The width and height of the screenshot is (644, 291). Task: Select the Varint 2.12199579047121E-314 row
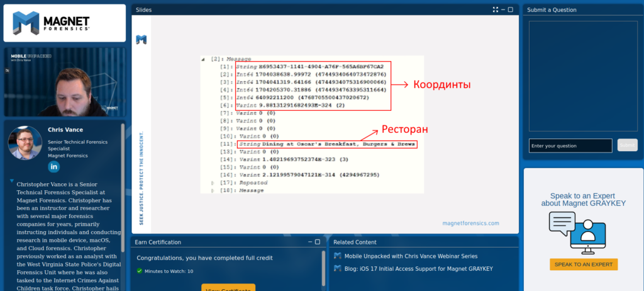pyautogui.click(x=300, y=175)
